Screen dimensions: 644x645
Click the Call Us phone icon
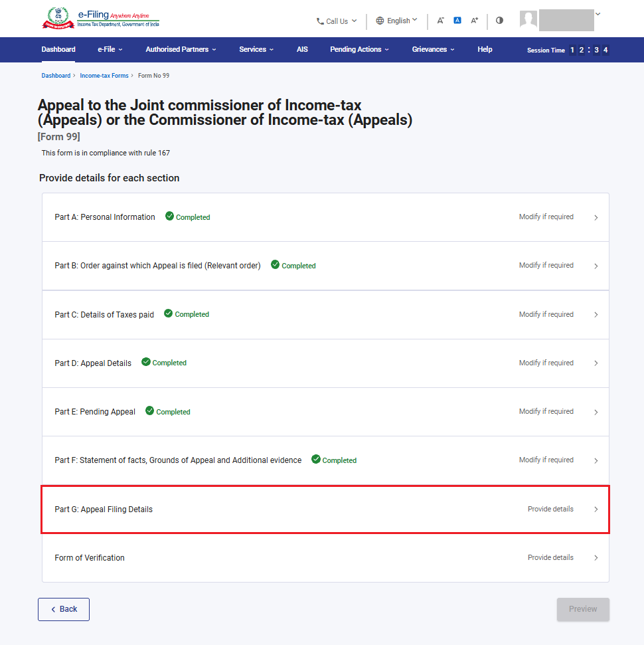320,21
